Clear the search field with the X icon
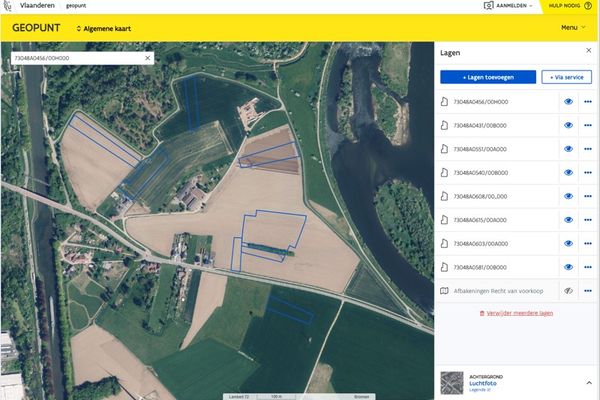 click(x=147, y=58)
